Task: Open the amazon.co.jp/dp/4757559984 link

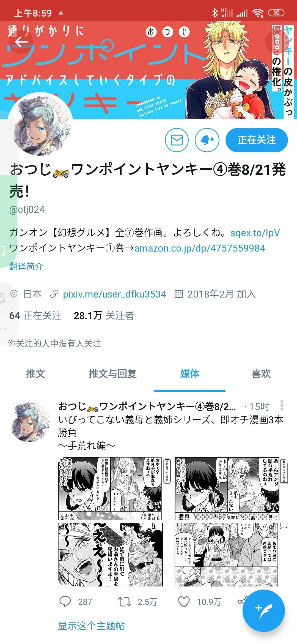Action: tap(200, 248)
